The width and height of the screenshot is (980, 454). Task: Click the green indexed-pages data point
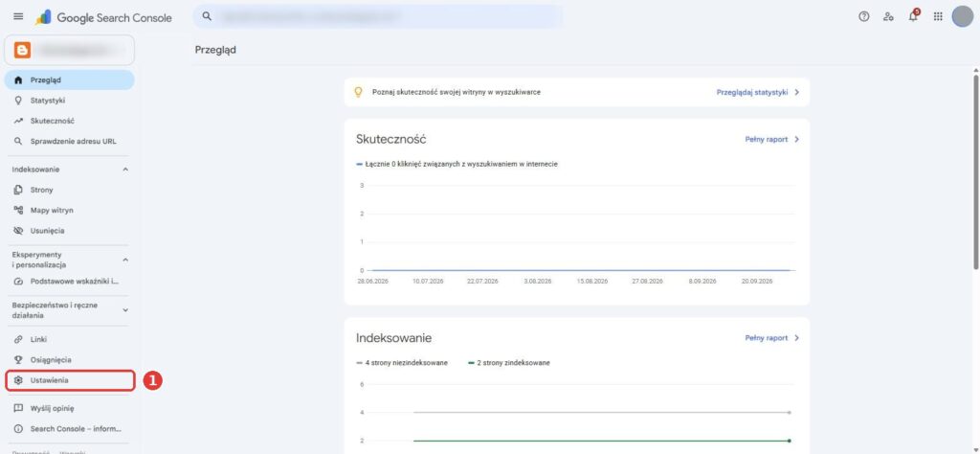[x=789, y=441]
